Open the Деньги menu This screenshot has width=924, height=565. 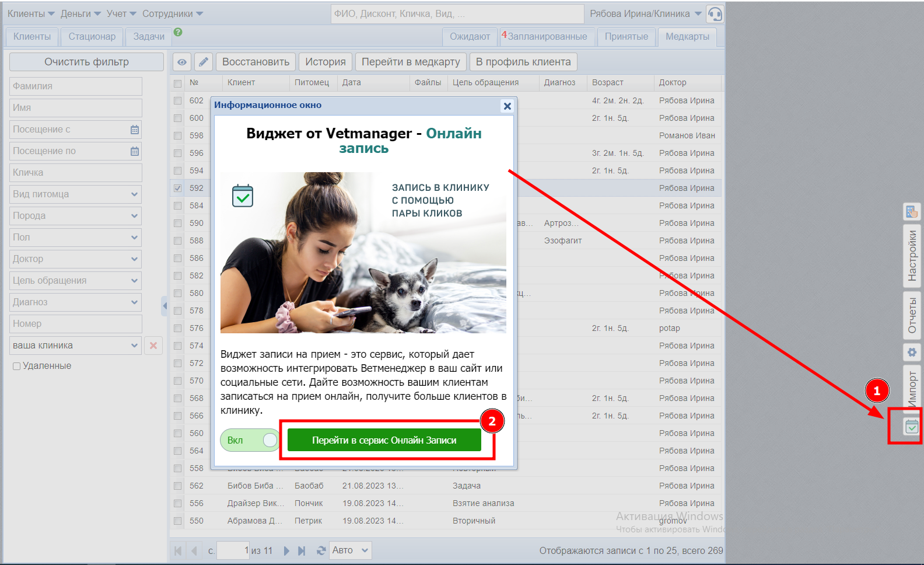(80, 13)
